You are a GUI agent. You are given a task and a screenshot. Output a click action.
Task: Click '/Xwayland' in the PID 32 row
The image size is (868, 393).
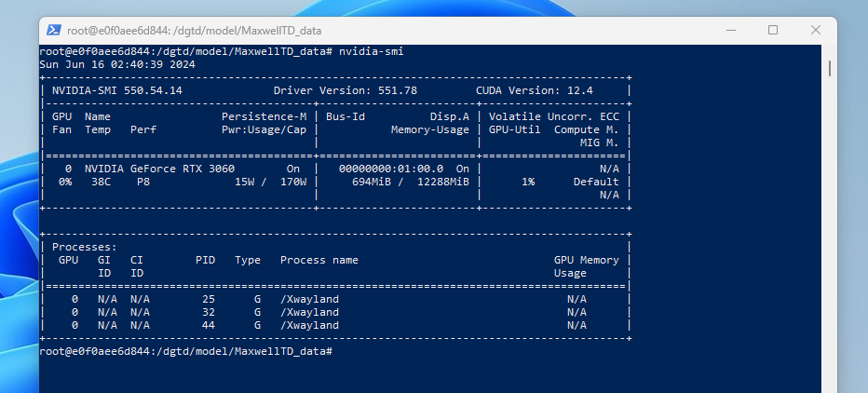coord(309,313)
